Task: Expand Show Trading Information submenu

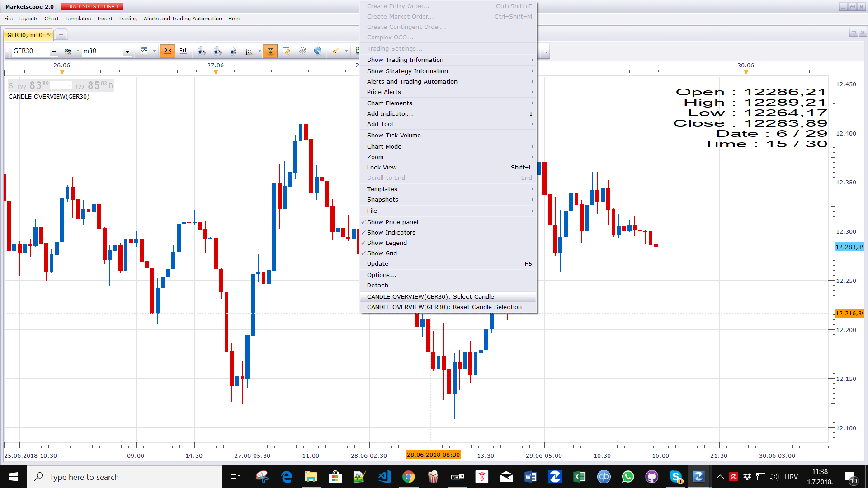Action: 448,60
